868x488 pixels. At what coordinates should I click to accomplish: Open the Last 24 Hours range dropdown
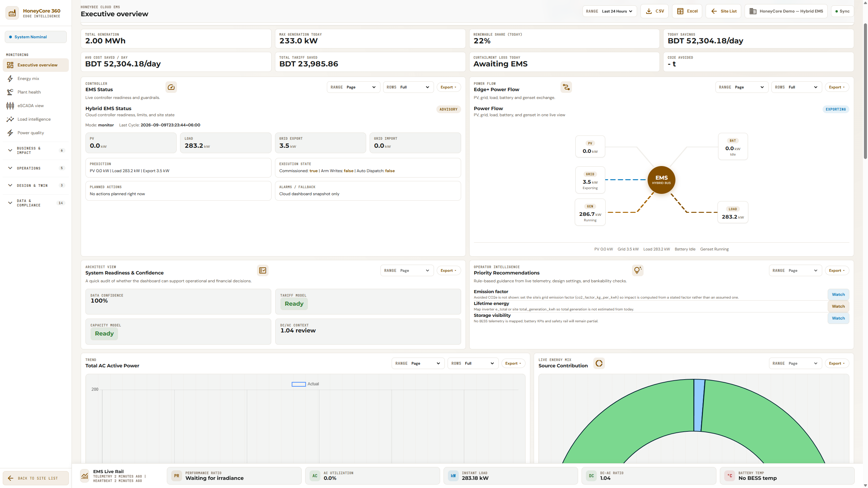[x=610, y=11]
